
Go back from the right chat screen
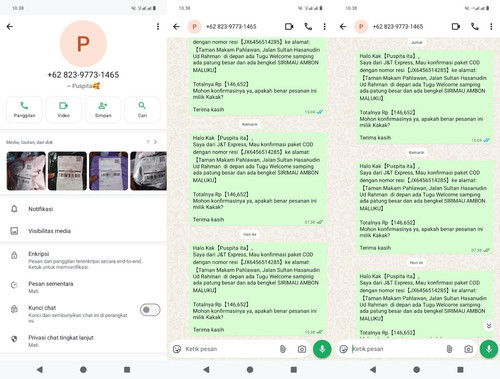(343, 27)
